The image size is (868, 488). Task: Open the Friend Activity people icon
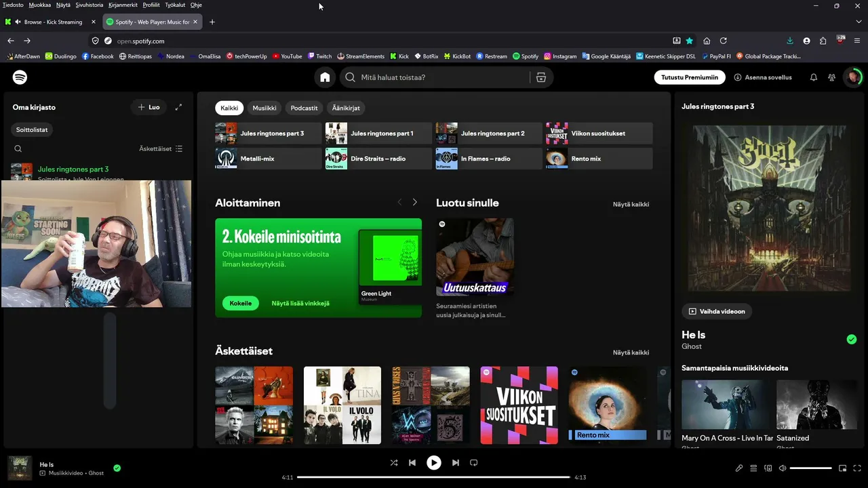click(831, 77)
